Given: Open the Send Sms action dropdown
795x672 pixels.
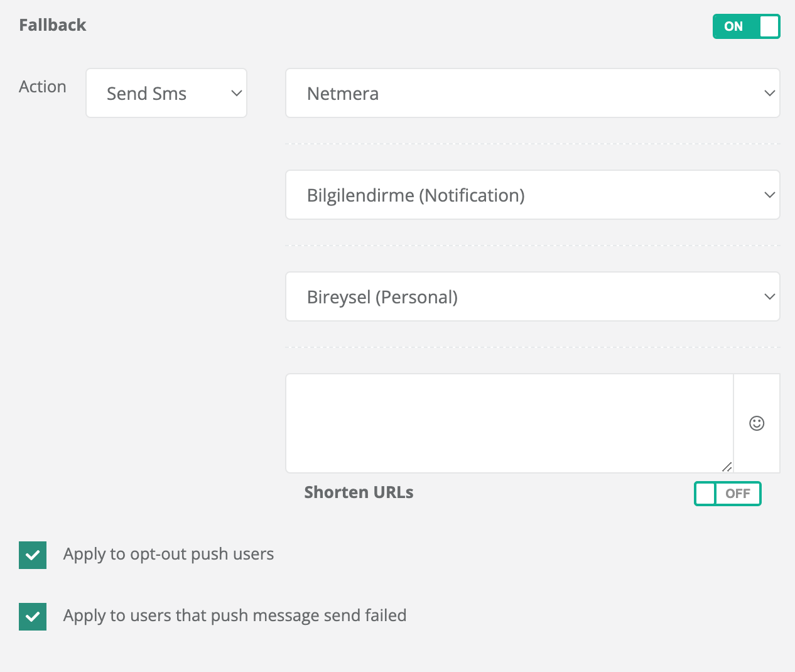Looking at the screenshot, I should point(166,94).
